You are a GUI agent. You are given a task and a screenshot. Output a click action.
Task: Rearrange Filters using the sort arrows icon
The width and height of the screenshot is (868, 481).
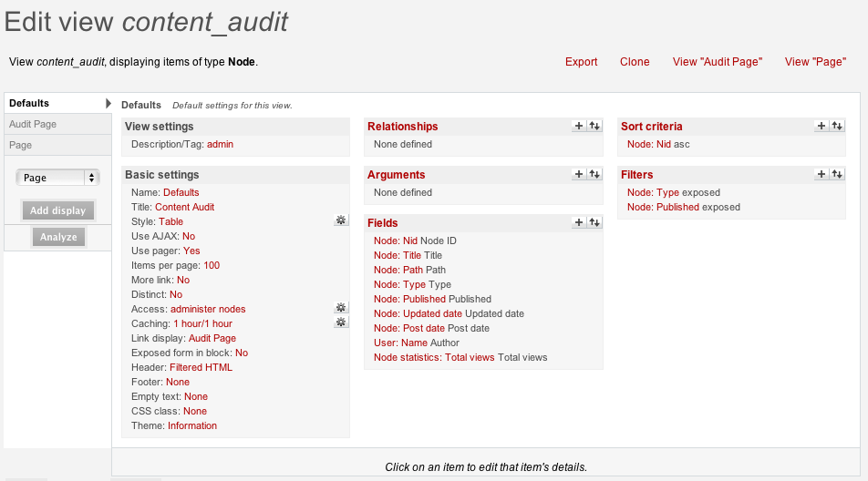coord(837,174)
